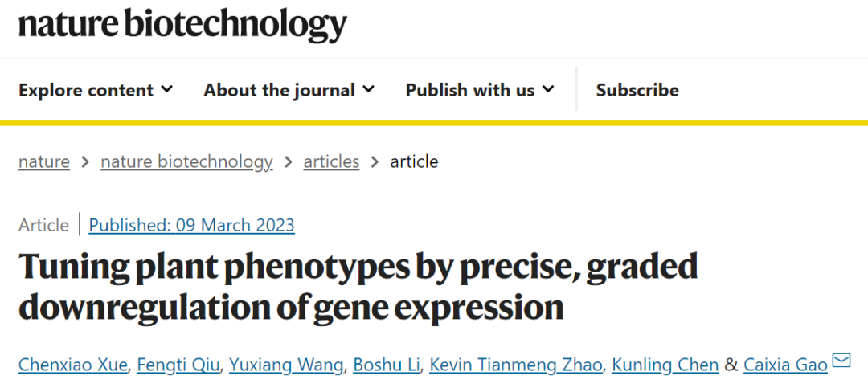
Task: Open the Explore content menu
Action: point(96,90)
